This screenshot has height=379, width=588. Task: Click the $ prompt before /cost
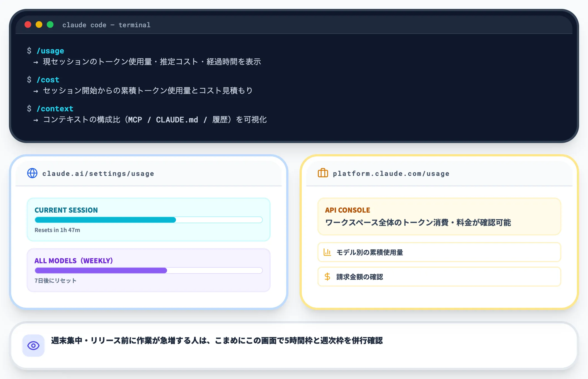[x=29, y=80]
